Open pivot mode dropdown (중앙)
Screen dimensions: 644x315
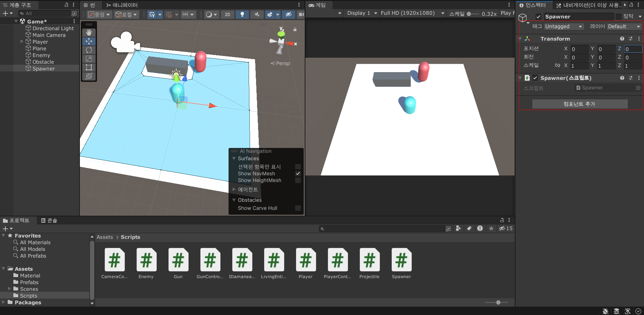coord(99,14)
